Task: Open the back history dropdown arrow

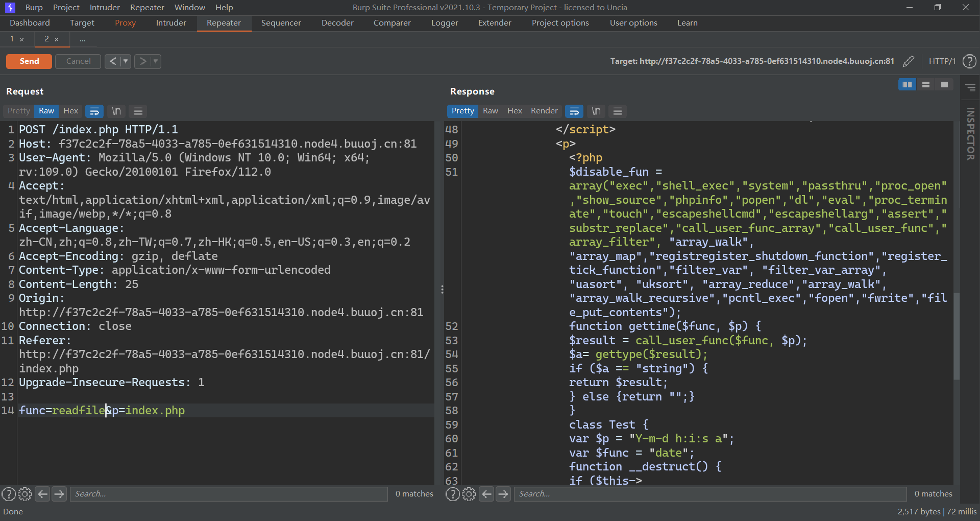Action: click(x=126, y=61)
